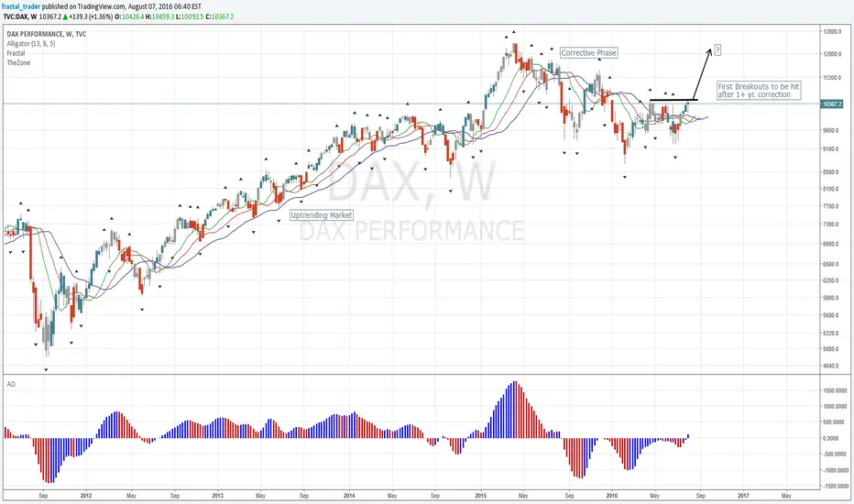Select the TheZone indicator label
The height and width of the screenshot is (504, 854).
18,62
